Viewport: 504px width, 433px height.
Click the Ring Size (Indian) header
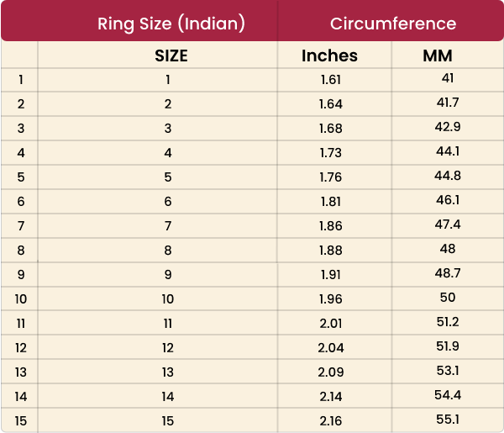click(171, 24)
